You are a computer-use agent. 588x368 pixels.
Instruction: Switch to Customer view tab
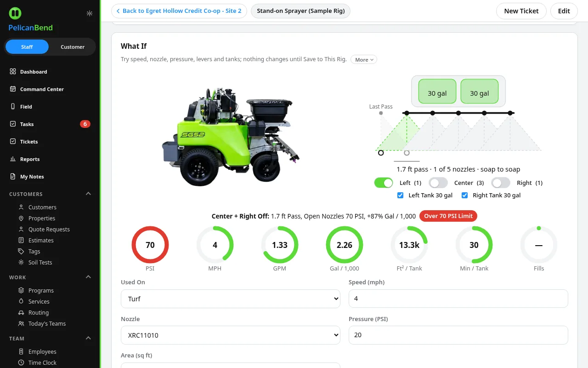click(x=73, y=47)
